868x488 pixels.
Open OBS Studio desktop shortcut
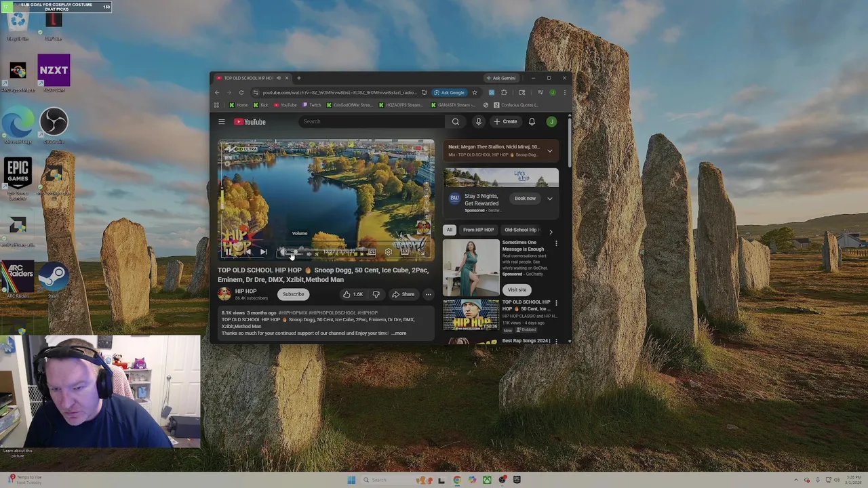pyautogui.click(x=54, y=125)
